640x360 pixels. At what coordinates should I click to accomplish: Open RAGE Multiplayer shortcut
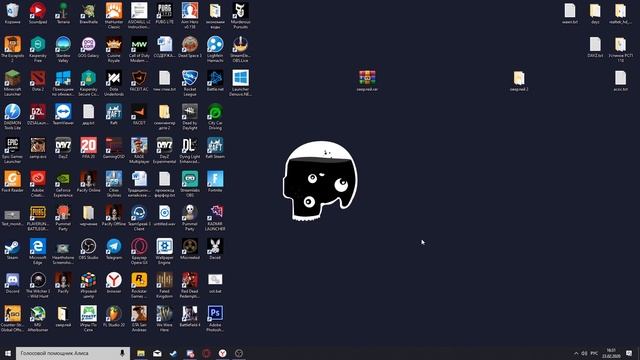click(x=139, y=151)
